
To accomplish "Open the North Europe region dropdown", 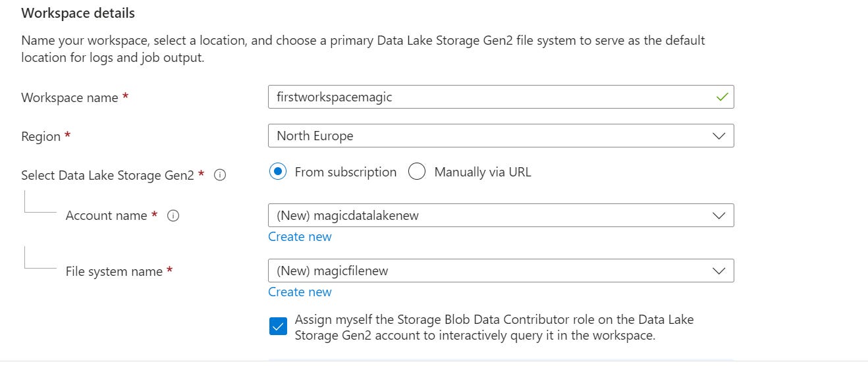I will (501, 136).
